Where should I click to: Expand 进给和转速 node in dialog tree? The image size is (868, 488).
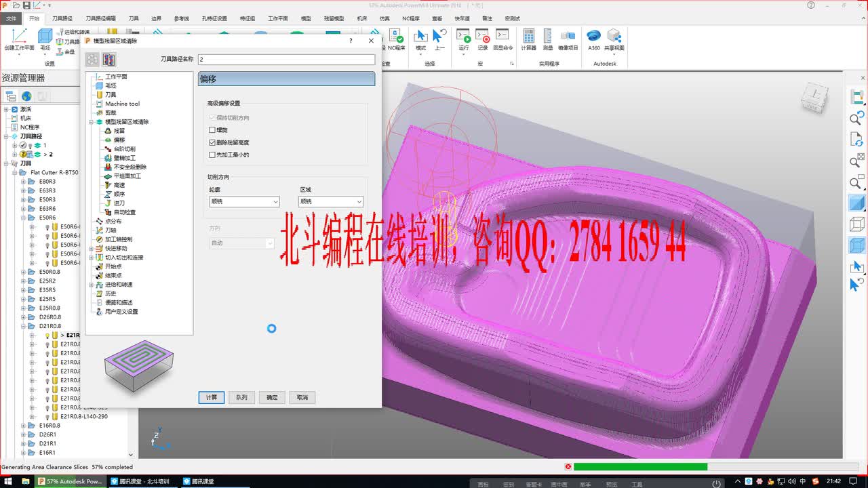[91, 285]
